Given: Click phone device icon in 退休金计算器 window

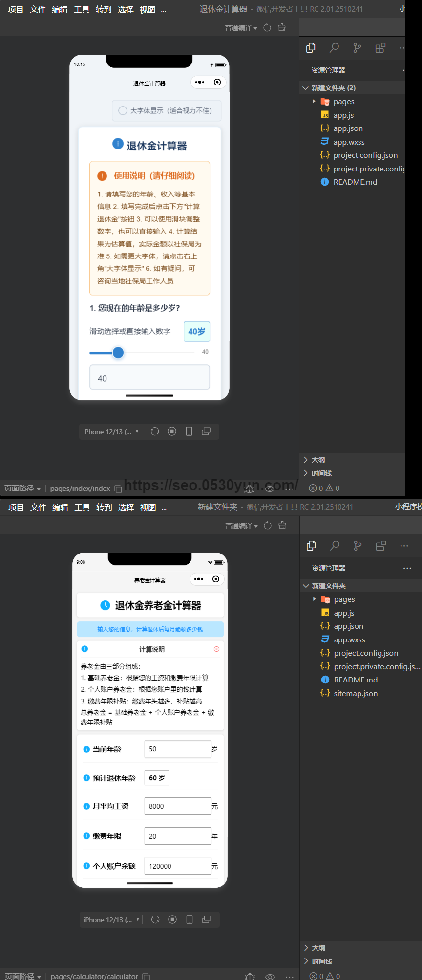Looking at the screenshot, I should (x=189, y=431).
